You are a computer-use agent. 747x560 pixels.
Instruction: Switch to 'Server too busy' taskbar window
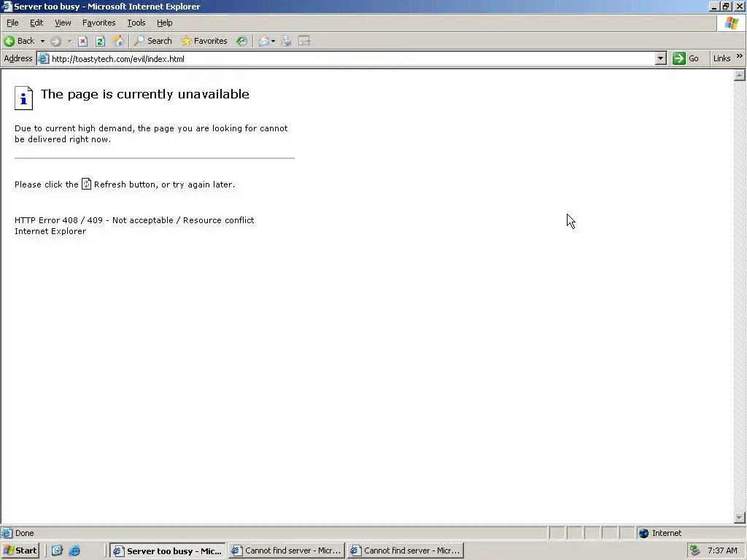point(168,551)
